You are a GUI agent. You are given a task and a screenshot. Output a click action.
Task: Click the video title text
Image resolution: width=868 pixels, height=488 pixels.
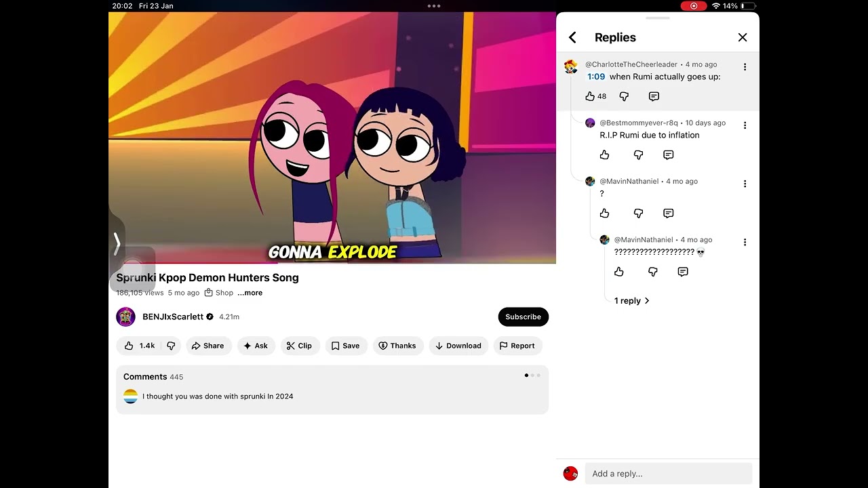(x=208, y=277)
